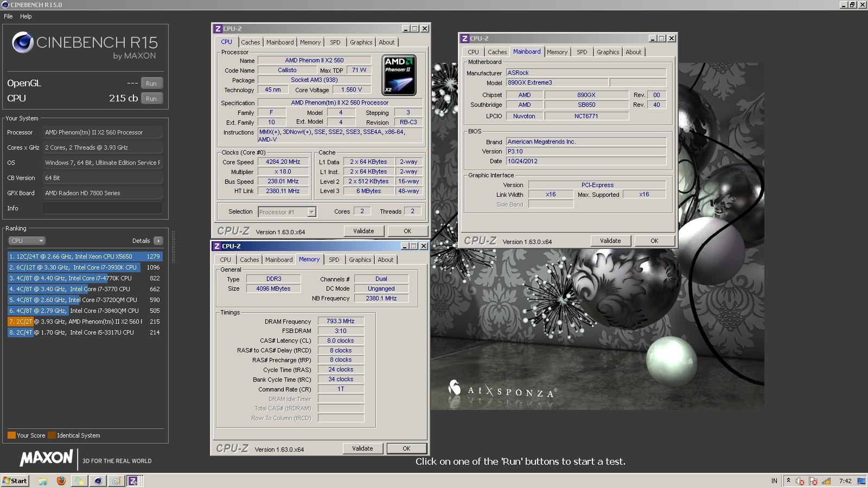The height and width of the screenshot is (488, 868).
Task: Open Graphics tab in the top CPU-Z window
Action: point(361,42)
